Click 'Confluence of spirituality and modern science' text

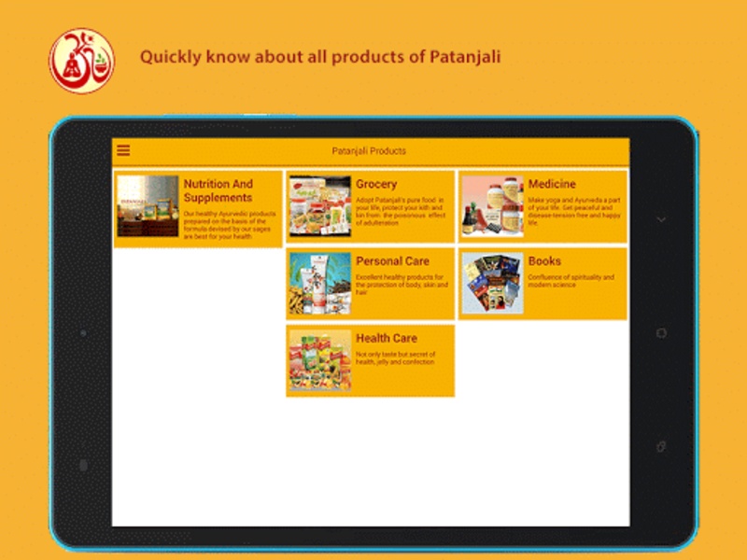tap(571, 281)
